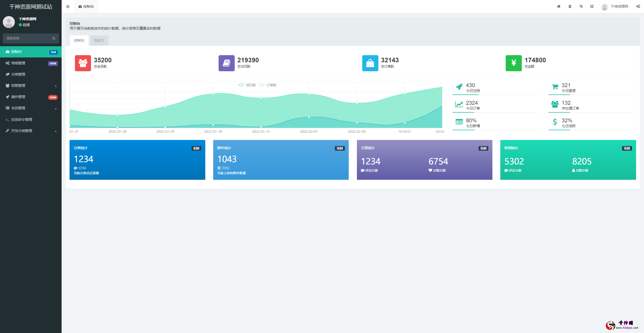Click the line chart icon 今日订单
Screen dimensions: 644x333
pos(459,104)
